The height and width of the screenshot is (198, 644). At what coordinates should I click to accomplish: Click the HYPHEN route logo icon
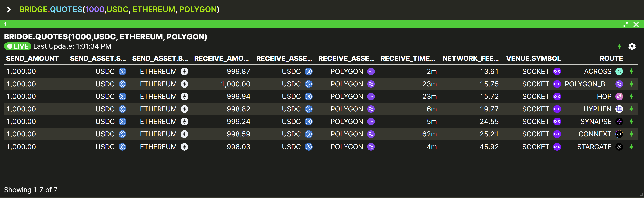619,109
